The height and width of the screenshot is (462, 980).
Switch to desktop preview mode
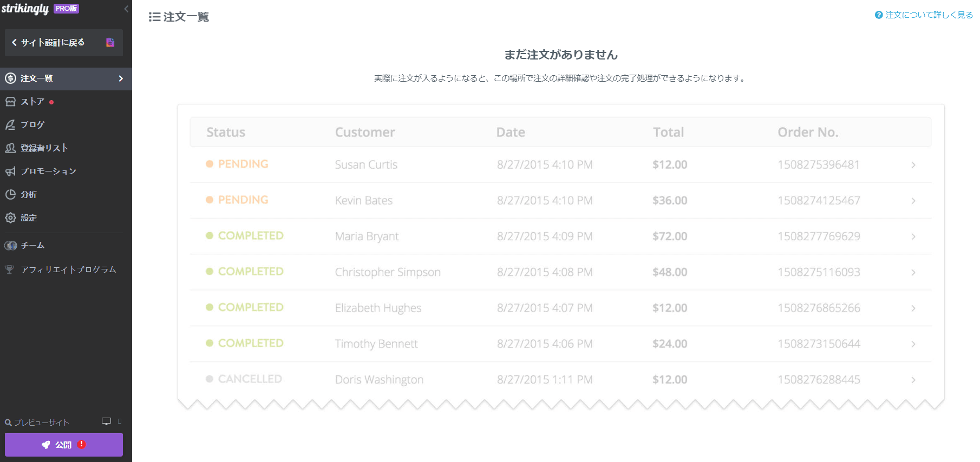[x=106, y=421]
